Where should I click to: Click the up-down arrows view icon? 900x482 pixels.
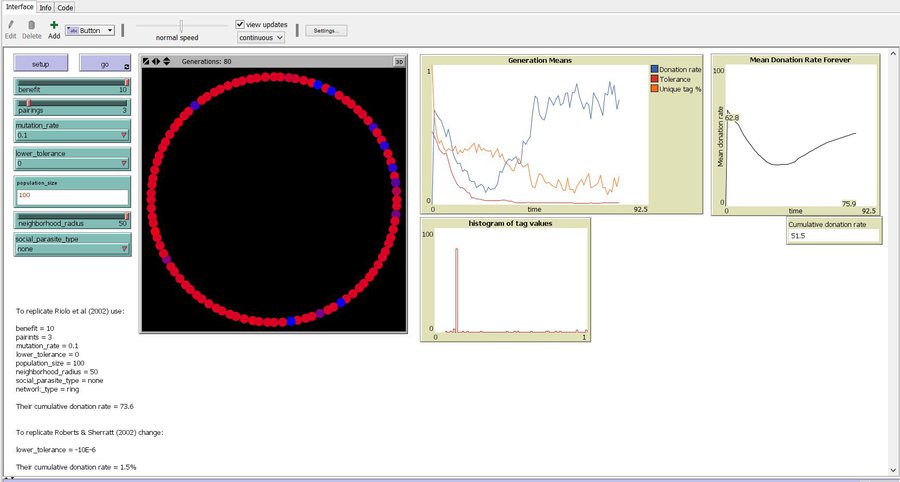click(x=166, y=61)
